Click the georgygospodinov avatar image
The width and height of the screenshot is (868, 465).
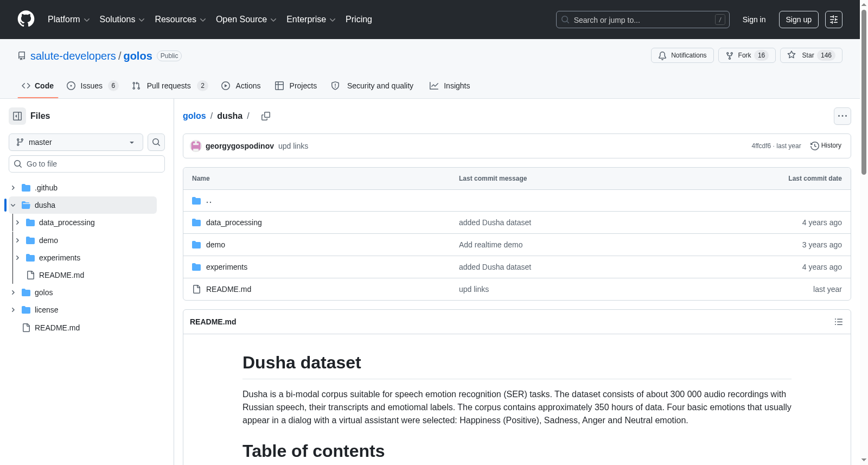coord(196,146)
